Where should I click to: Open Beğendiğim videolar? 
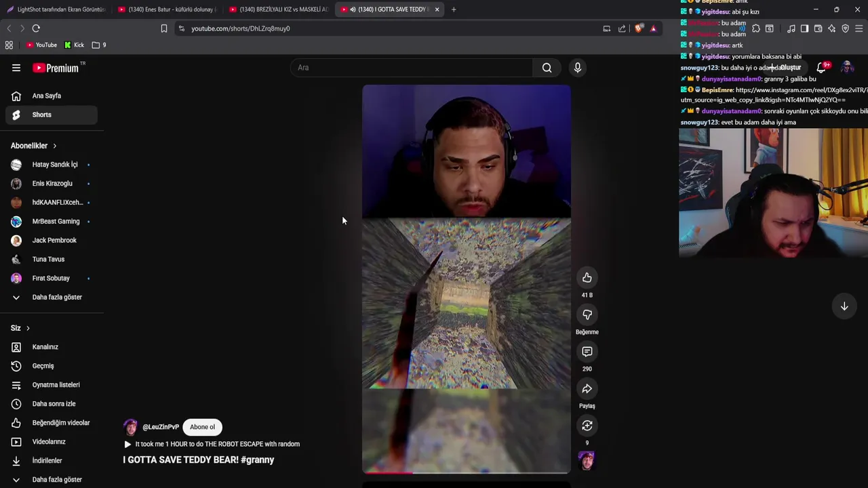pos(52,423)
